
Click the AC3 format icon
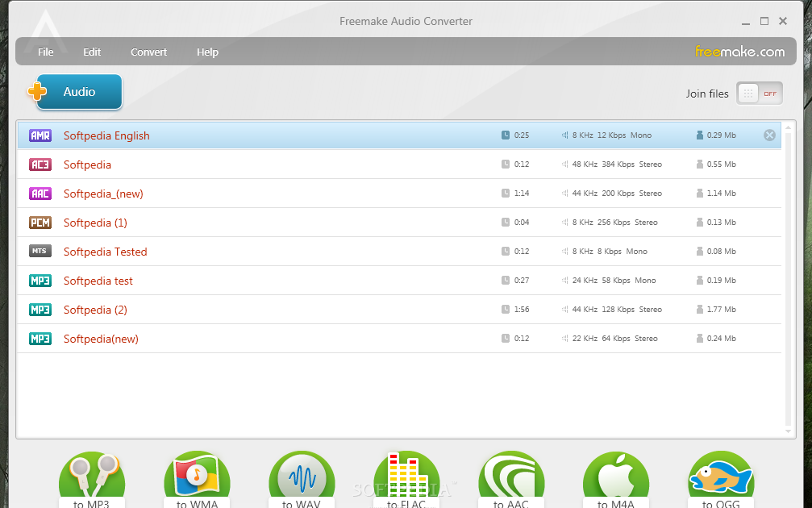pyautogui.click(x=40, y=164)
